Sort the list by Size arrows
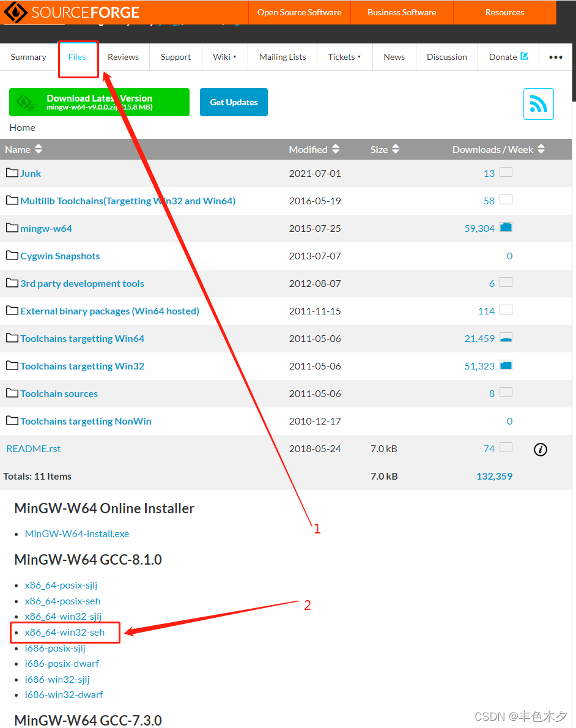This screenshot has height=728, width=576. [x=396, y=149]
